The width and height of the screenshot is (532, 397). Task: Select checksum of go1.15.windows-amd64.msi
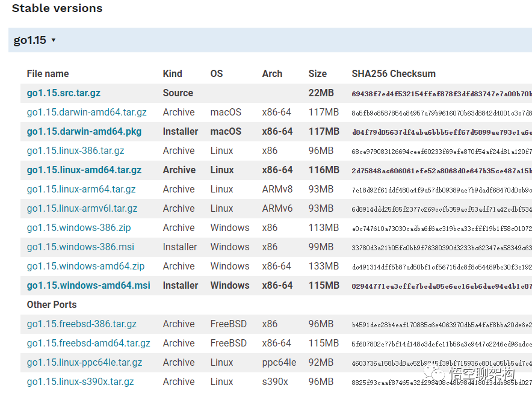(442, 286)
